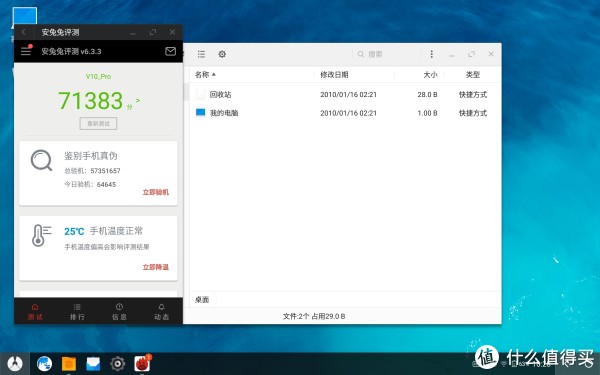600x375 pixels.
Task: Open the AnTuTu app icon in taskbar
Action: click(x=142, y=363)
